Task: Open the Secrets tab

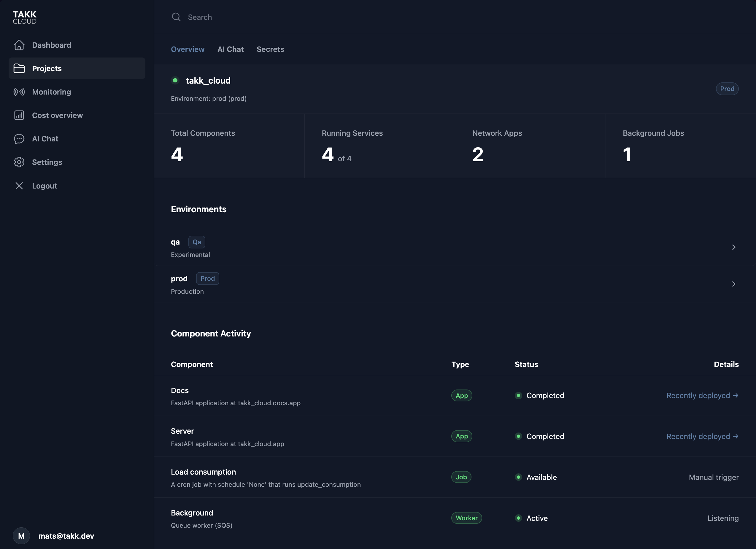Action: 270,49
